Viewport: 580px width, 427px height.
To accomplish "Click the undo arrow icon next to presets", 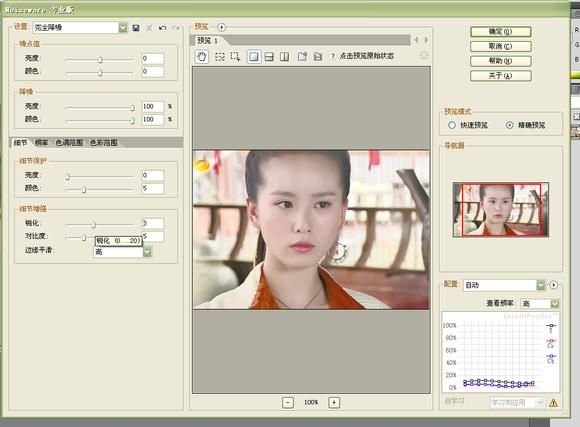I will 162,28.
